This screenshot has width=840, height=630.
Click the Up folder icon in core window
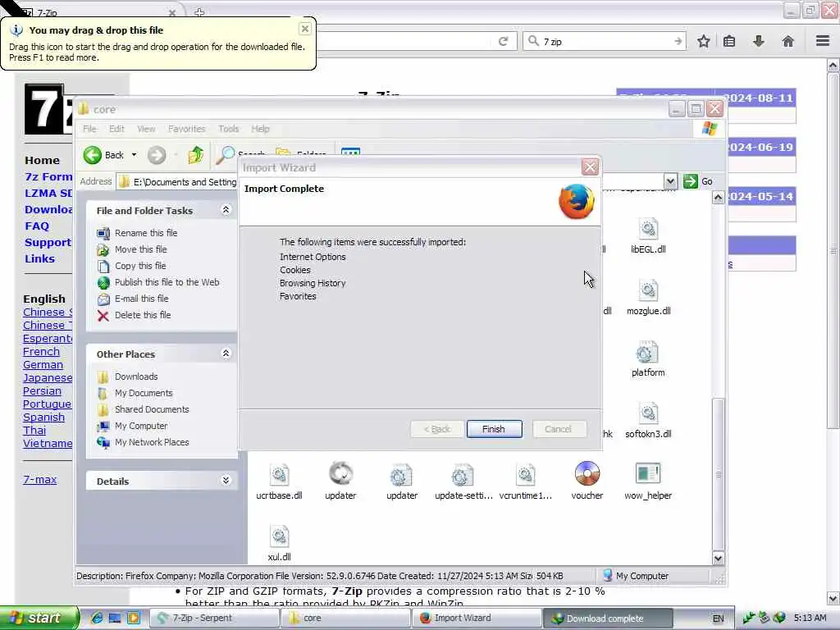[x=195, y=155]
